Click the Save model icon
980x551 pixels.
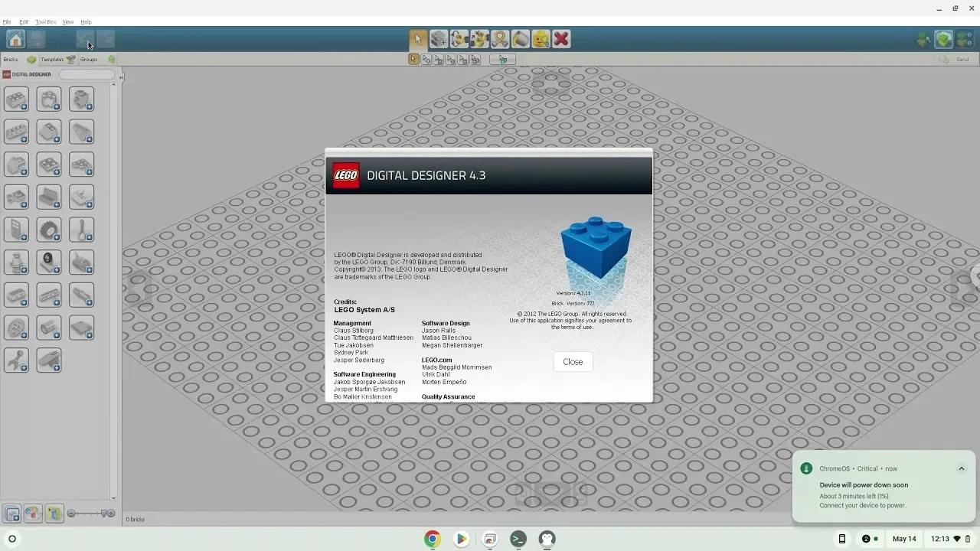coord(36,39)
